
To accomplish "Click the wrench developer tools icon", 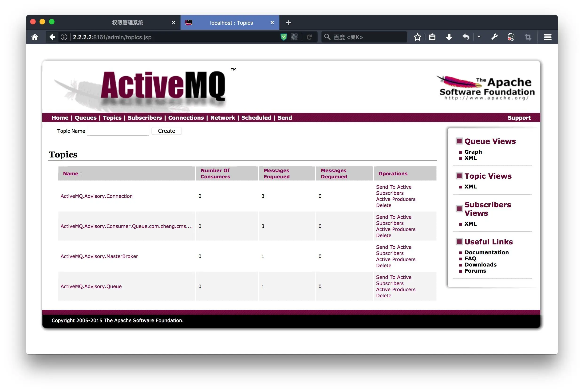I will pyautogui.click(x=494, y=37).
